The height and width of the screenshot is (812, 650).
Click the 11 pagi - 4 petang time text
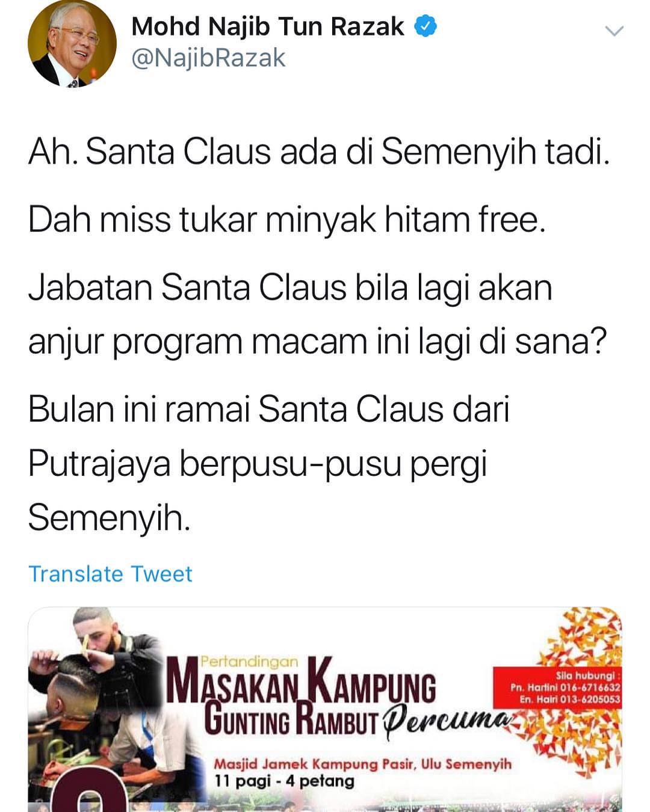285,781
